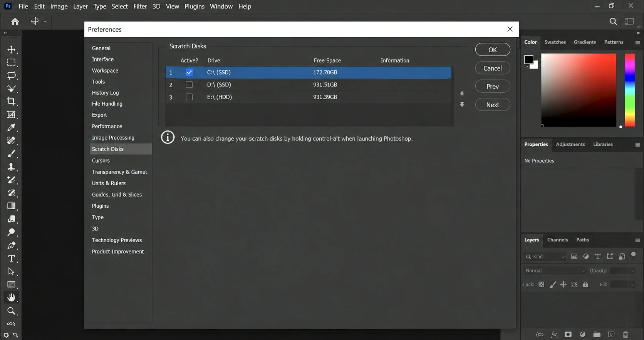Enable the E:\ (HDD) scratch disk checkbox
The width and height of the screenshot is (644, 340).
pyautogui.click(x=189, y=97)
